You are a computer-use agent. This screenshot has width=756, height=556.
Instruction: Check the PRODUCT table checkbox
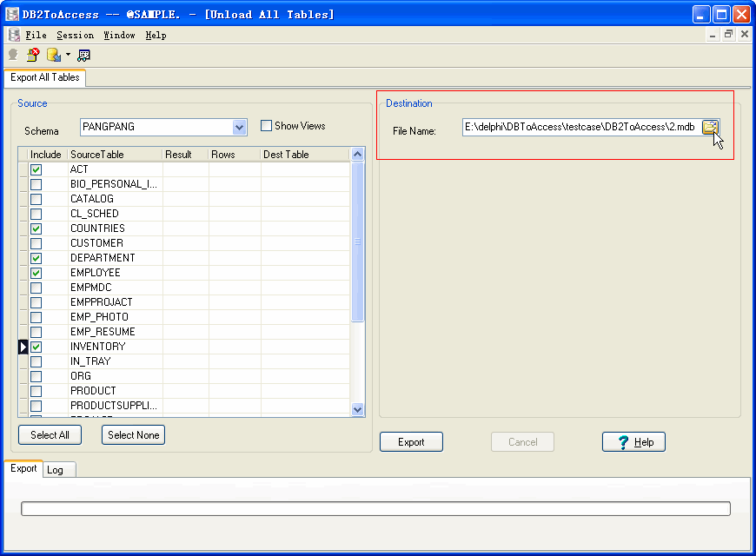point(36,391)
